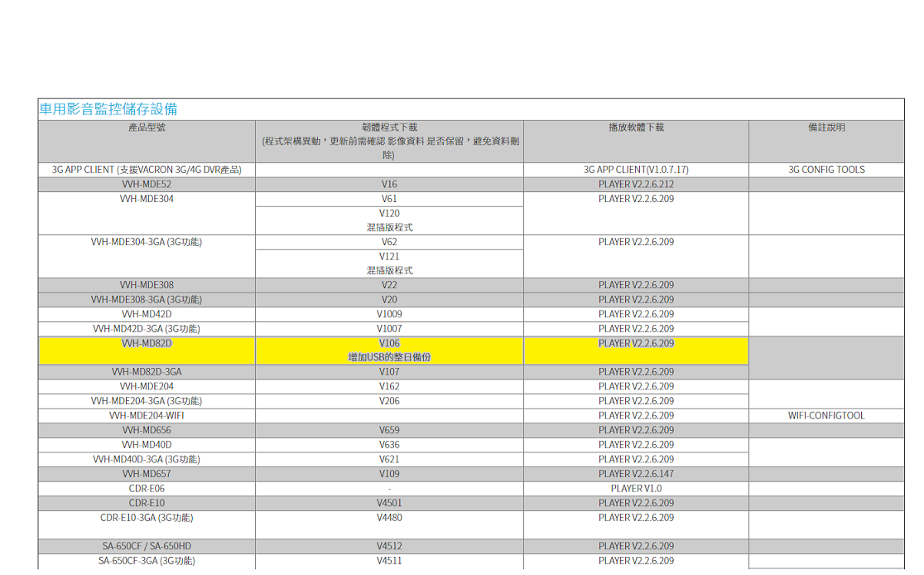Screen dimensions: 924x575
Task: Download firmware V62 for VVH-MDE304-3GA
Action: 389,243
